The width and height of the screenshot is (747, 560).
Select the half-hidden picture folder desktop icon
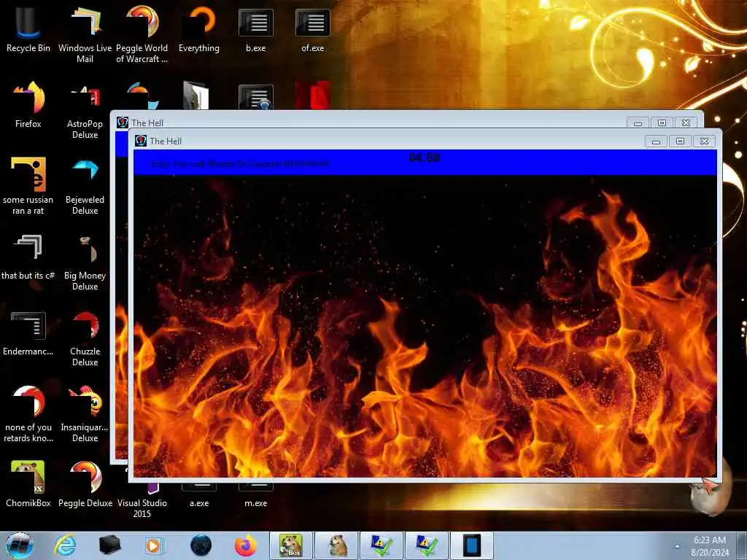pyautogui.click(x=196, y=95)
